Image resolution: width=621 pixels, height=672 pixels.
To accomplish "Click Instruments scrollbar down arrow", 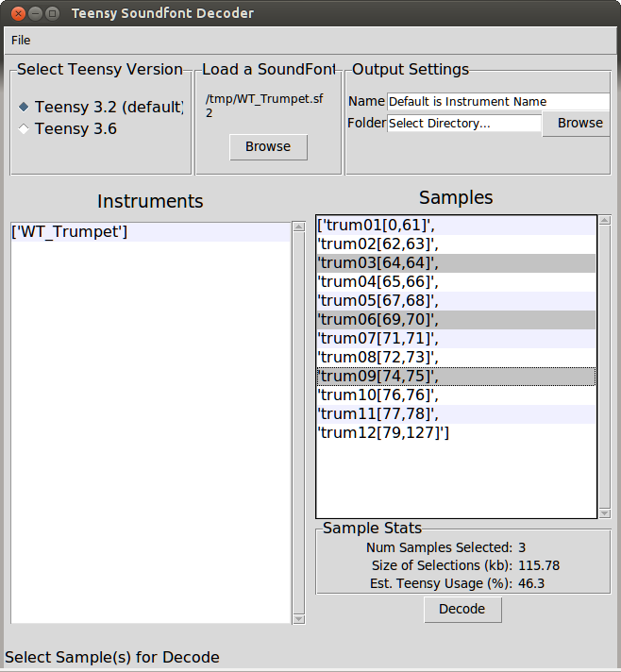I will (299, 619).
